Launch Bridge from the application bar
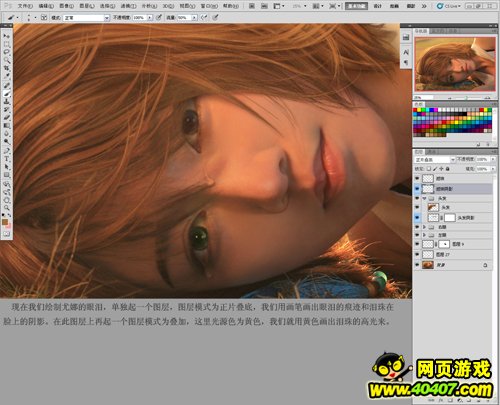Image resolution: width=500 pixels, height=405 pixels. coord(252,6)
